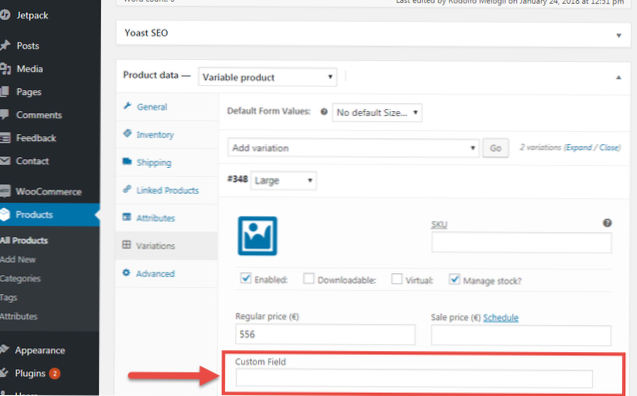
Task: Open Tags submenu item
Action: (9, 297)
